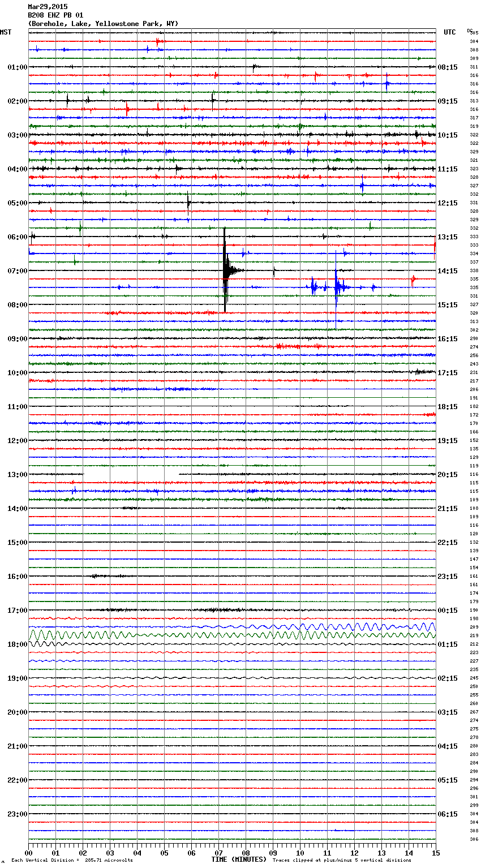Viewport: 481px width, 868px height.
Task: Select the 10:00 MST hour label
Action: [x=18, y=373]
